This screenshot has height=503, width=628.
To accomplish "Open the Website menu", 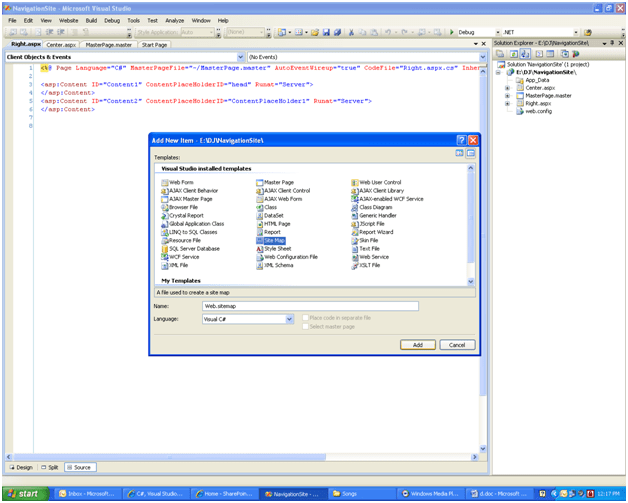I will pos(68,20).
